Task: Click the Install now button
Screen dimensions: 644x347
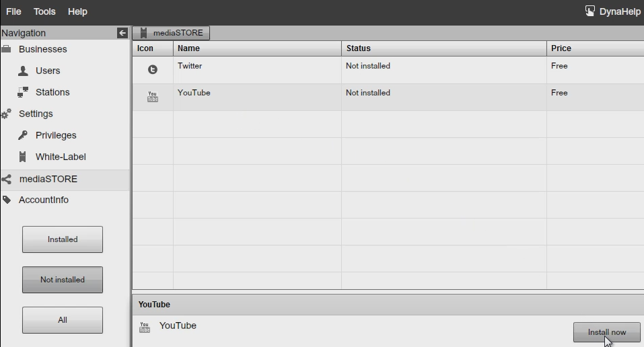Action: click(606, 332)
